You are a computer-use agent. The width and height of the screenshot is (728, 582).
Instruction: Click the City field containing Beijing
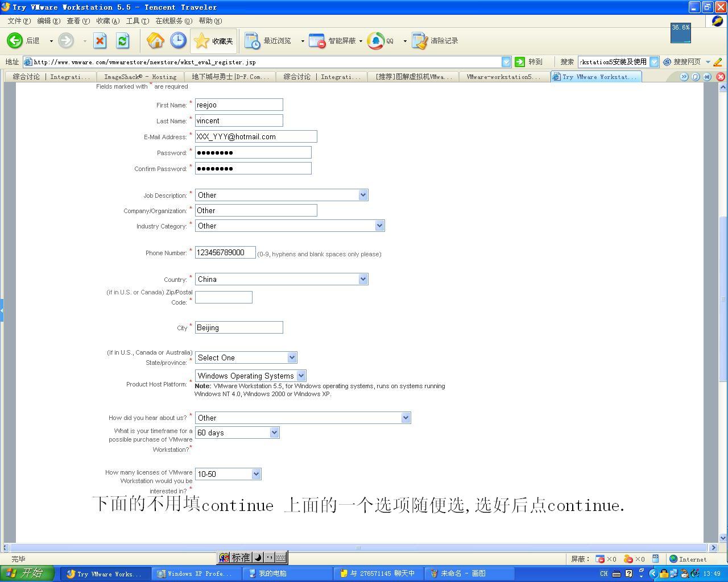239,327
